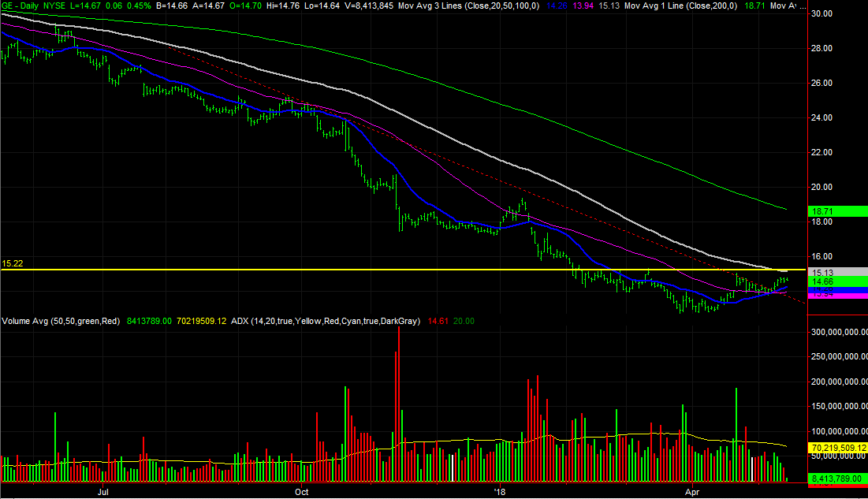Click the 20.00 price axis label
The height and width of the screenshot is (499, 868).
pyautogui.click(x=821, y=187)
